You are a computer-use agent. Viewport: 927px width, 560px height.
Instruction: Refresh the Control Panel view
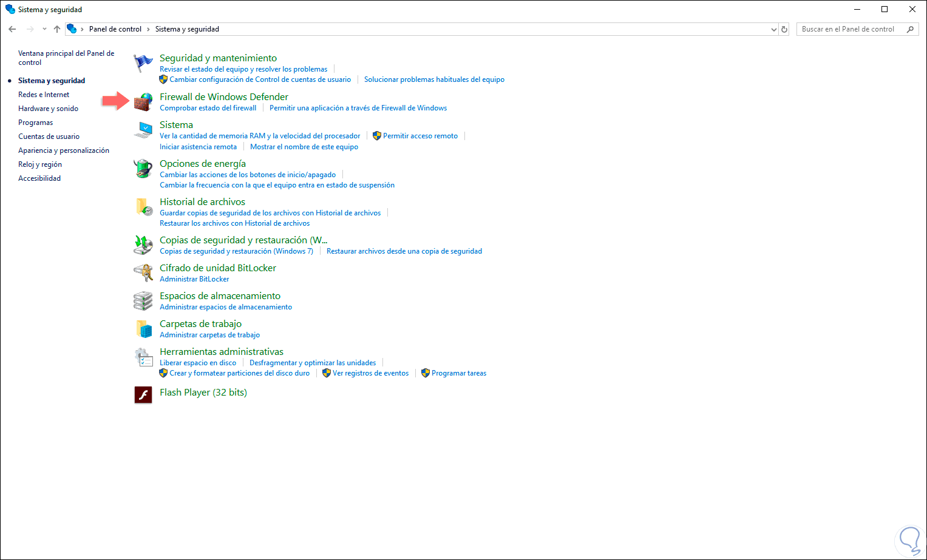[x=784, y=29]
